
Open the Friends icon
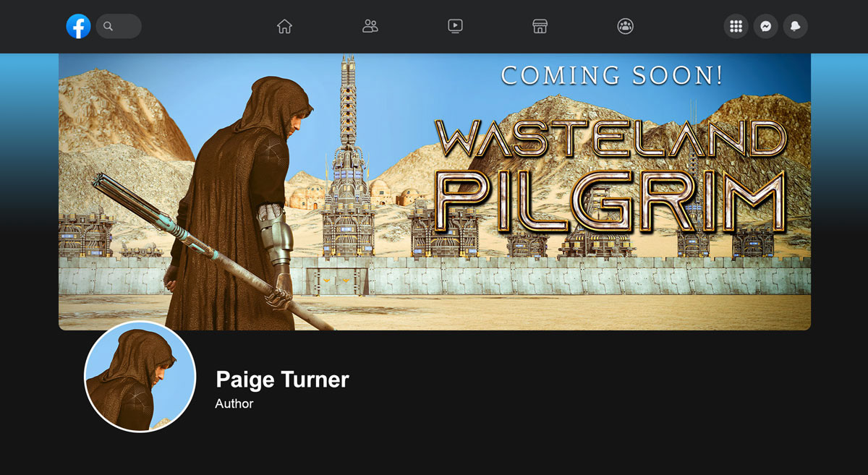[370, 27]
